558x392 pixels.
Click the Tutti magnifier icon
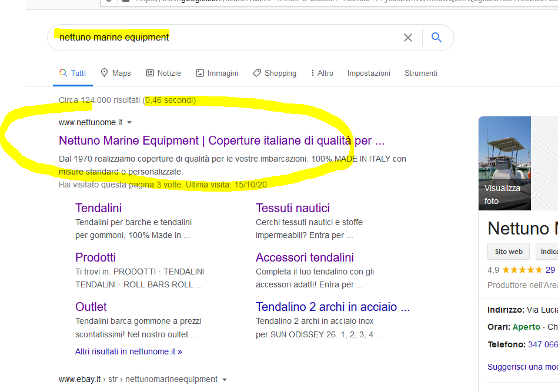pos(63,73)
